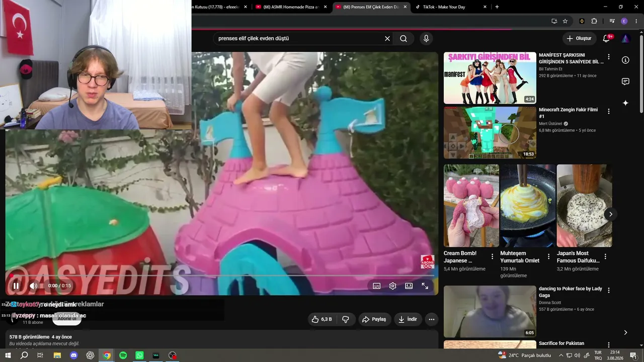
Task: Open comments panel icon in side rail
Action: [625, 81]
